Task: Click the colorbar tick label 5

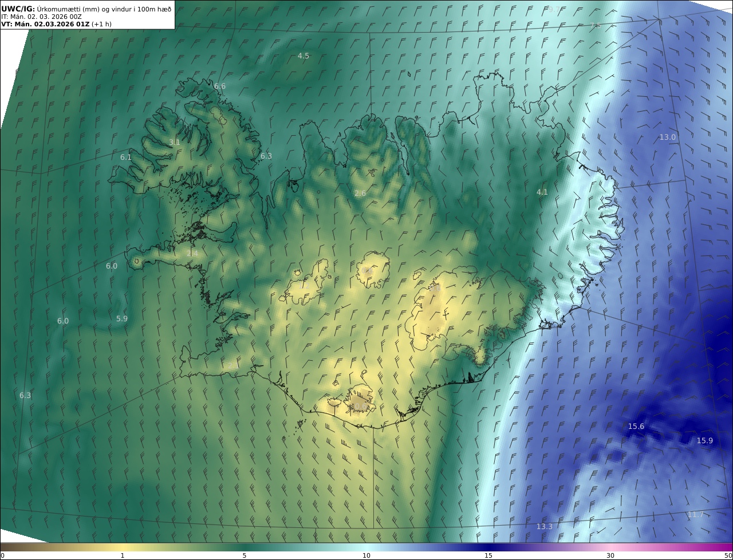Action: pos(245,555)
